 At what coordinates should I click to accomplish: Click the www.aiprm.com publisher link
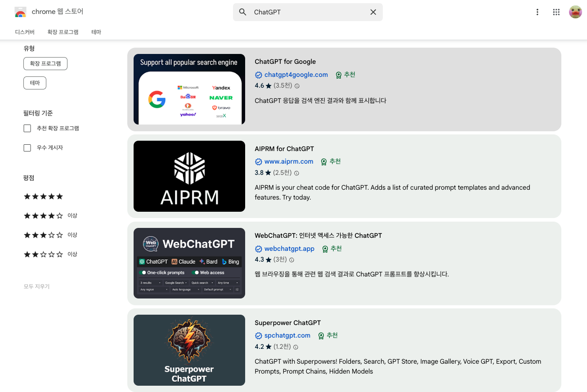tap(289, 161)
